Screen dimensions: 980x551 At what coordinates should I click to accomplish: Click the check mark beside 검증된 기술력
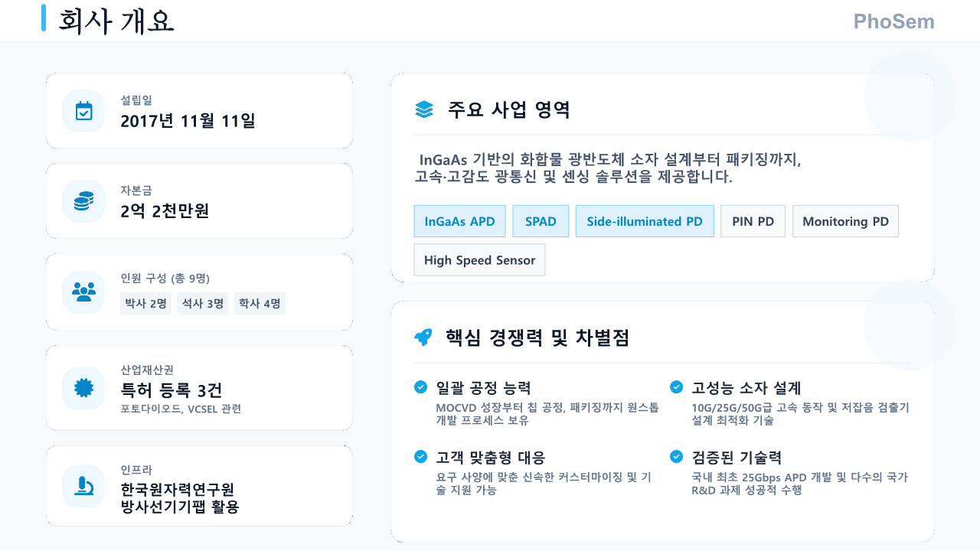[676, 457]
